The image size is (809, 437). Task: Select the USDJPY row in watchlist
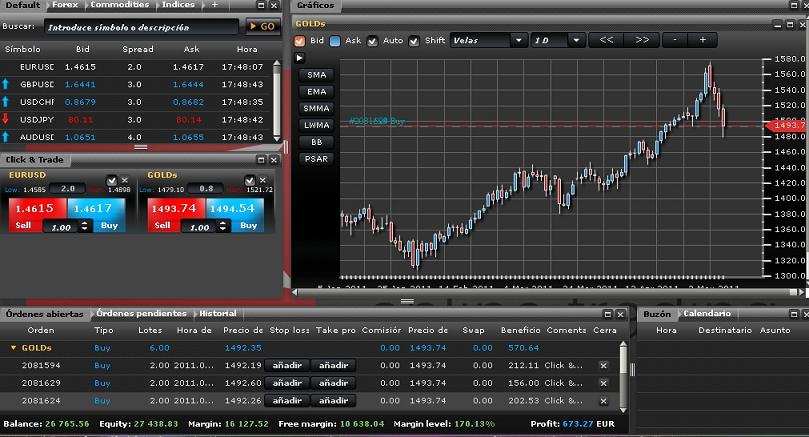(x=135, y=120)
